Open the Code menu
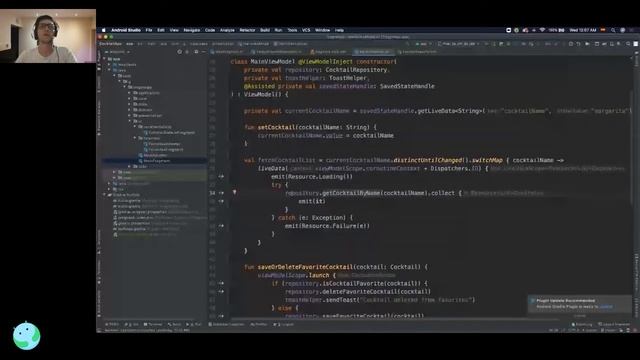640x360 pixels. click(x=210, y=30)
